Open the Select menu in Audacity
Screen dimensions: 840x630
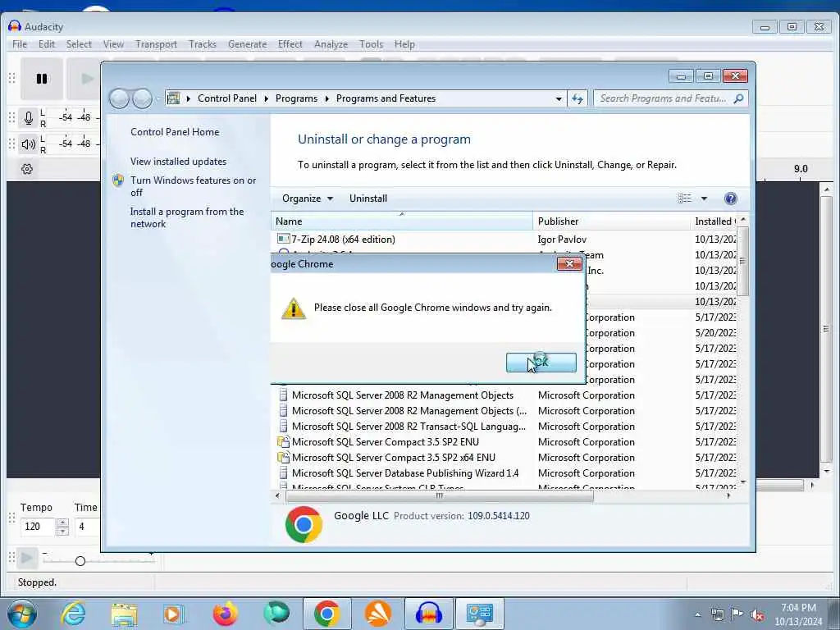(x=79, y=44)
